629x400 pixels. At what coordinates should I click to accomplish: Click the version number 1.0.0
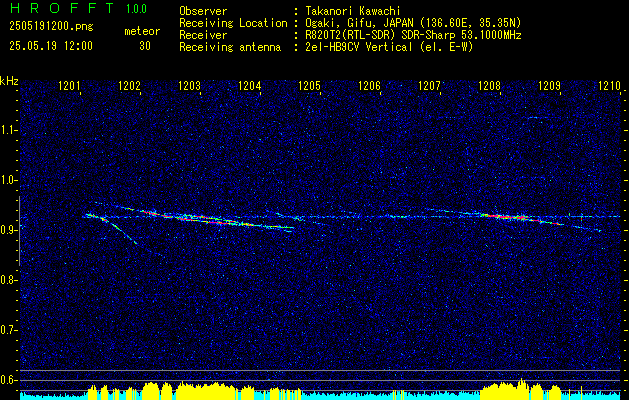[136, 8]
